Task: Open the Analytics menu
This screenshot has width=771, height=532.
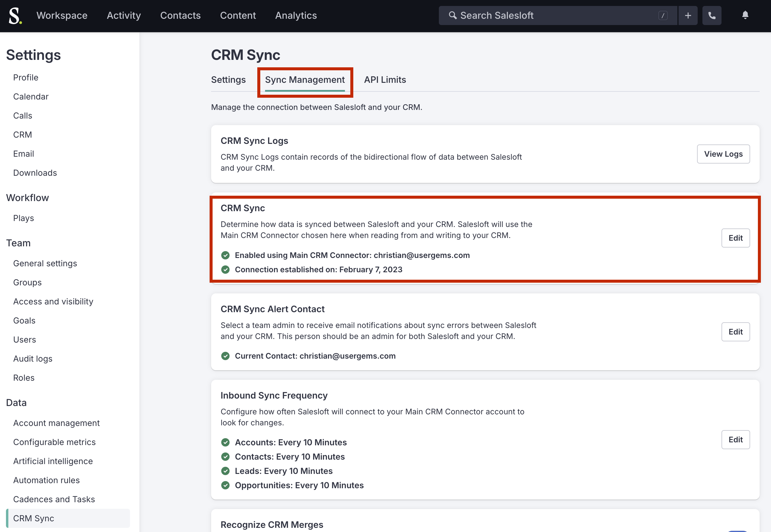Action: click(296, 15)
